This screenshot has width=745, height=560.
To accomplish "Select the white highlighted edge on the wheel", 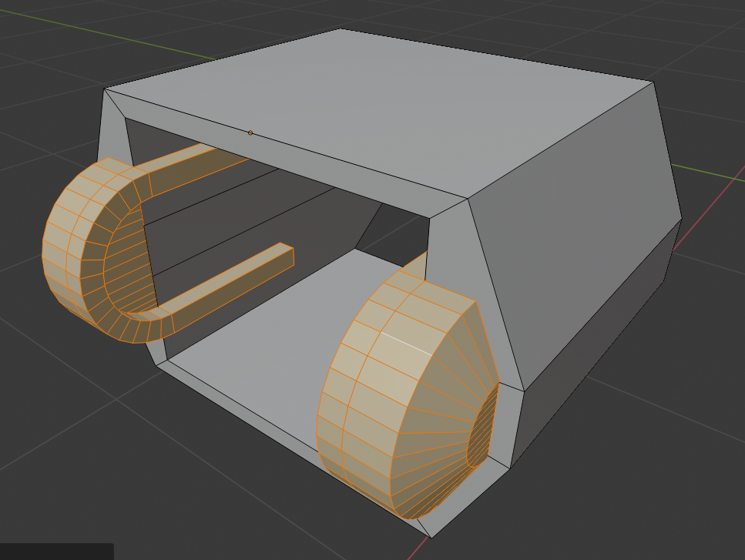I will 406,344.
